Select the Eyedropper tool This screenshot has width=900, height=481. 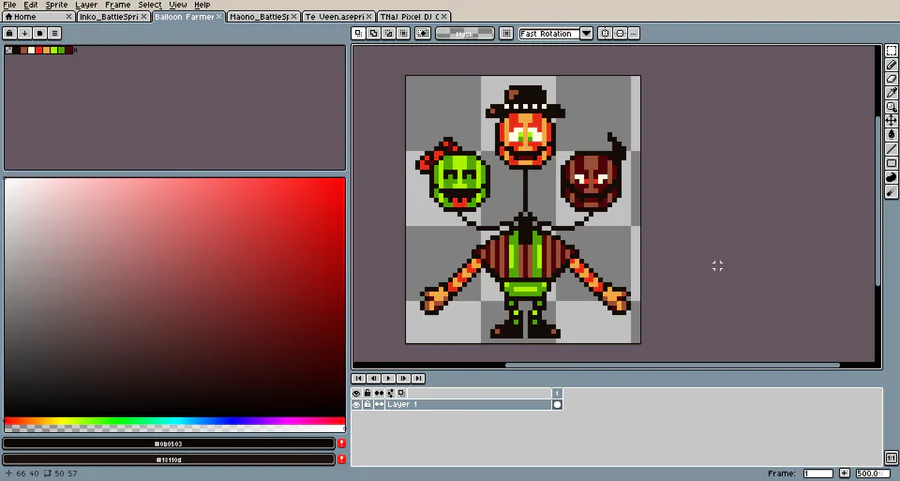point(891,92)
